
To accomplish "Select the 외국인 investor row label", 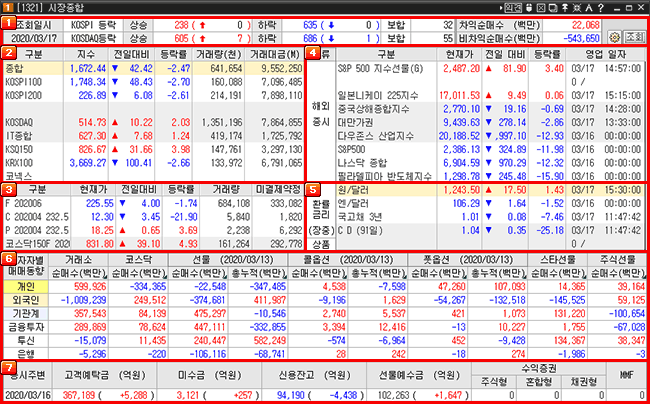I will tap(26, 300).
